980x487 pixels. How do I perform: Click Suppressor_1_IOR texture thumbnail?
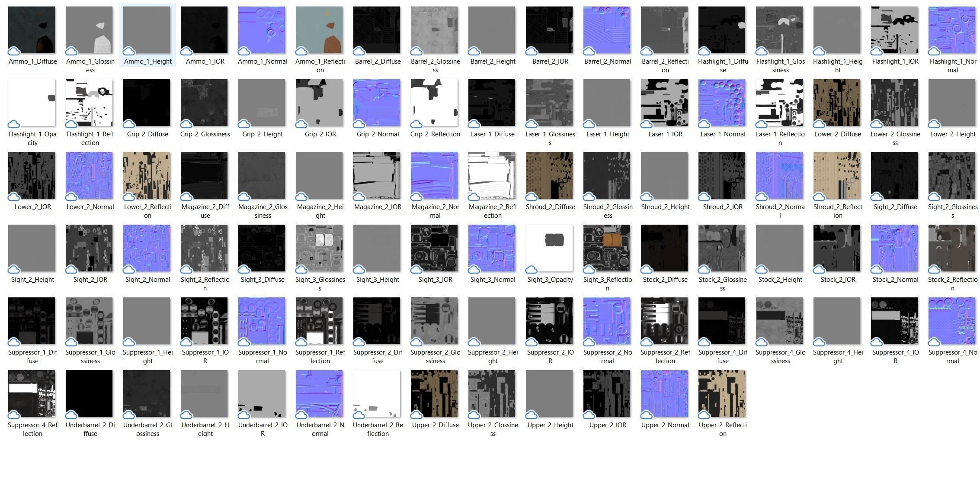coord(204,321)
